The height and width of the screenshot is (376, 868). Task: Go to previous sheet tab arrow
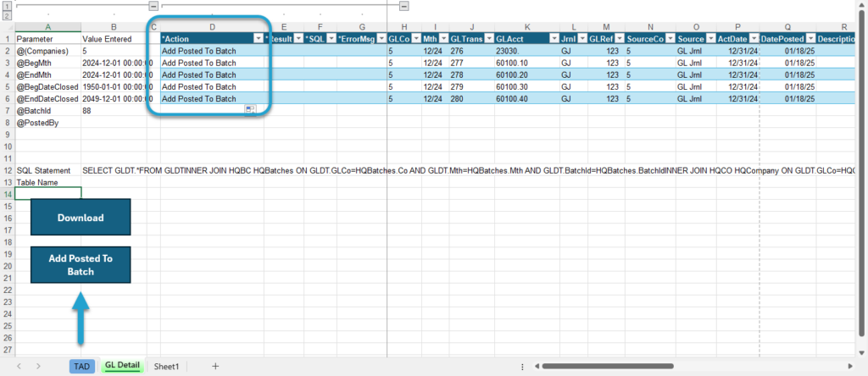19,366
